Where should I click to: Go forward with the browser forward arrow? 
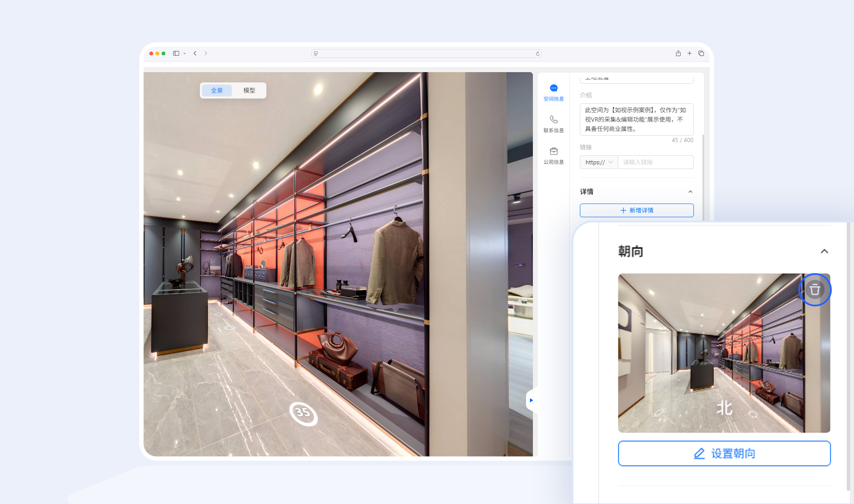click(x=206, y=53)
